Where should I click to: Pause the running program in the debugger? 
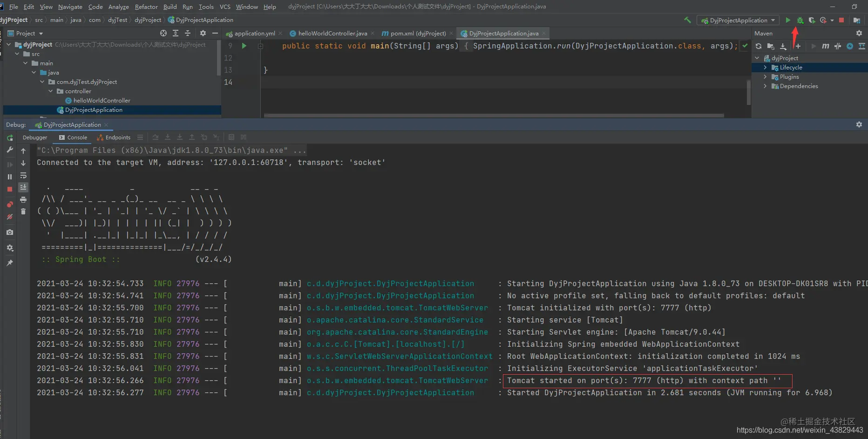pyautogui.click(x=10, y=177)
